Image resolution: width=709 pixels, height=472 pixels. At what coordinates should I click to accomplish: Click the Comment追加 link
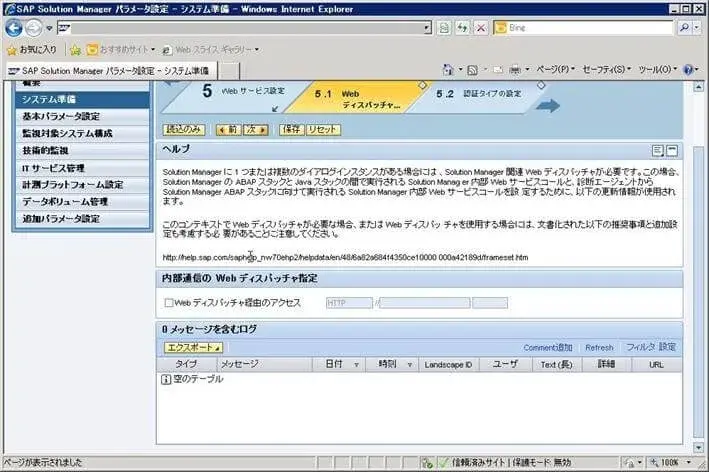click(548, 348)
